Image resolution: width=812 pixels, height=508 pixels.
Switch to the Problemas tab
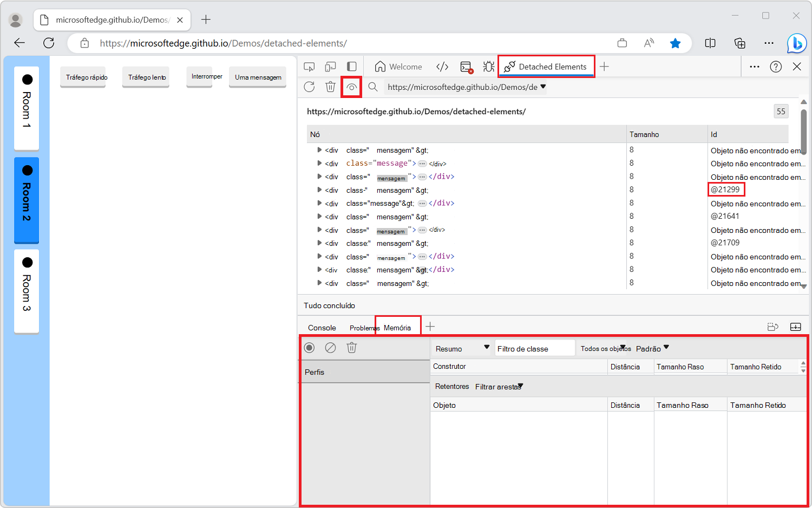[364, 328]
